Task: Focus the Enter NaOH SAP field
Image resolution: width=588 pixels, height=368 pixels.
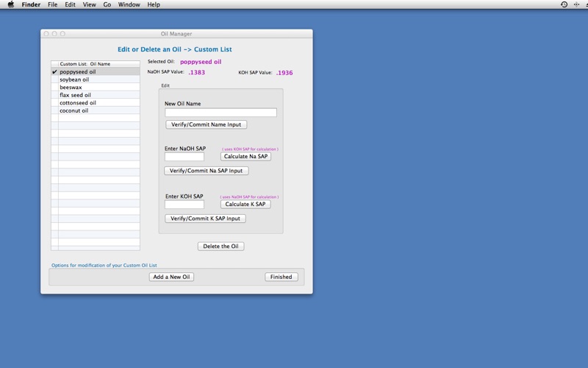Action: pyautogui.click(x=184, y=156)
